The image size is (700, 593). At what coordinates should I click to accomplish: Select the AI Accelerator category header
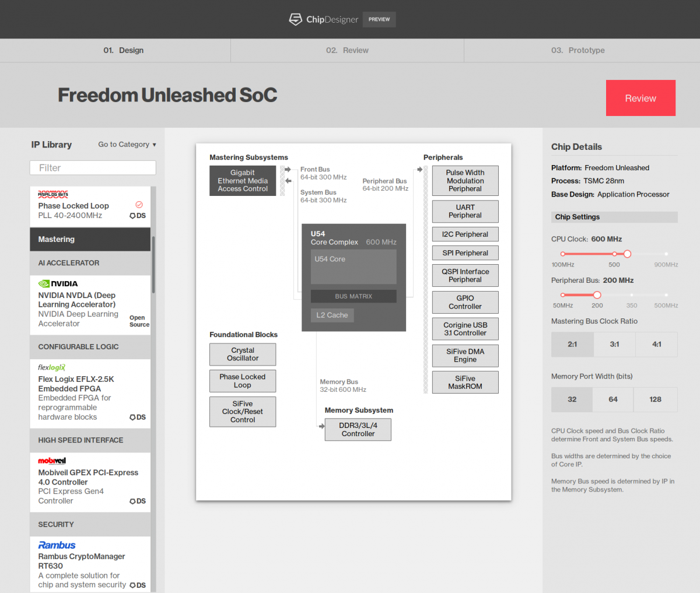[90, 263]
